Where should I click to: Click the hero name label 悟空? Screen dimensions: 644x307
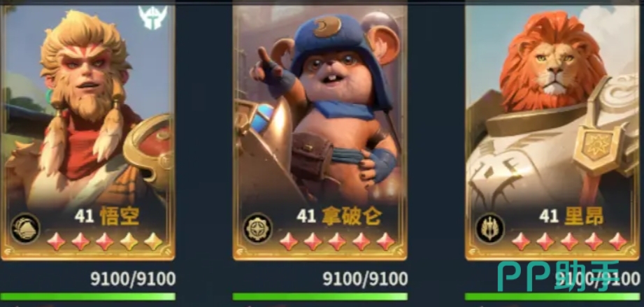coord(119,217)
